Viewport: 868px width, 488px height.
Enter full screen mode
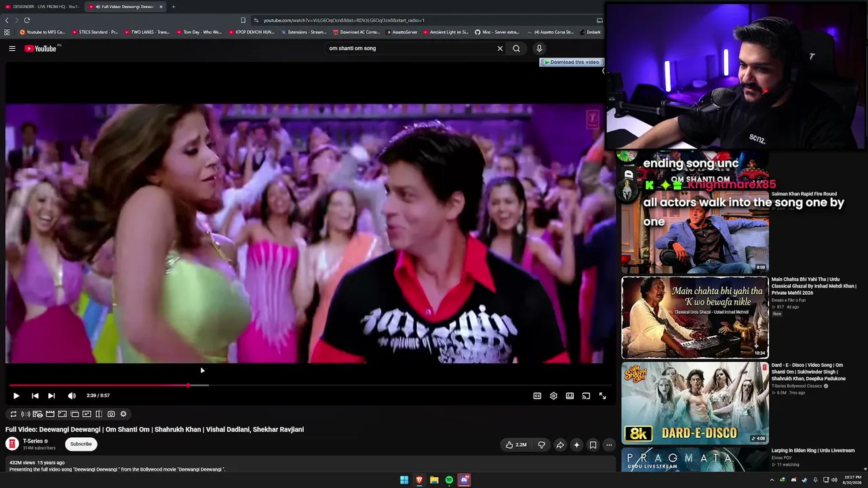point(602,396)
